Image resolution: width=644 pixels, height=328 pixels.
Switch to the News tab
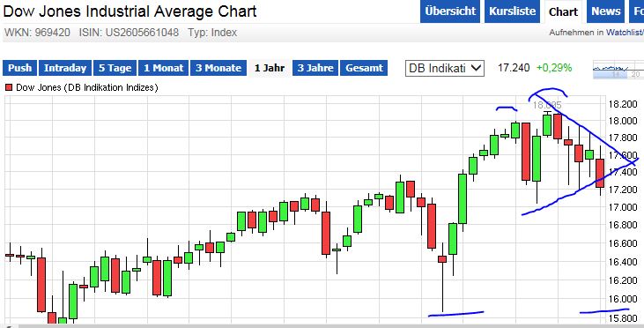606,11
